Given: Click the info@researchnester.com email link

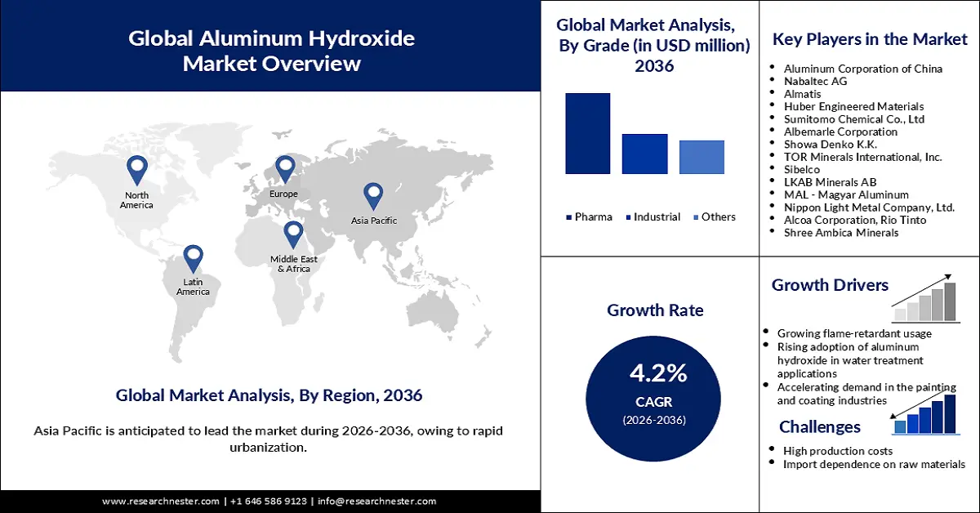Looking at the screenshot, I should coord(376,501).
